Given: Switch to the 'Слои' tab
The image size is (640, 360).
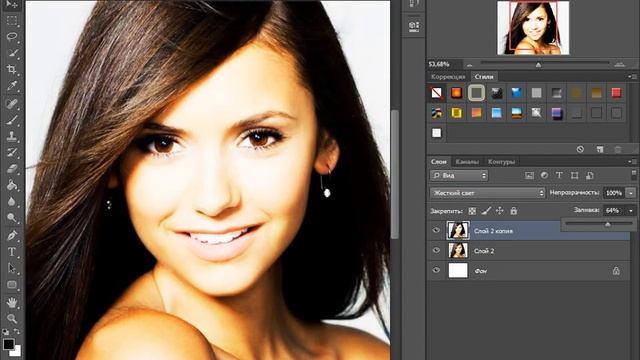Looking at the screenshot, I should (x=439, y=162).
